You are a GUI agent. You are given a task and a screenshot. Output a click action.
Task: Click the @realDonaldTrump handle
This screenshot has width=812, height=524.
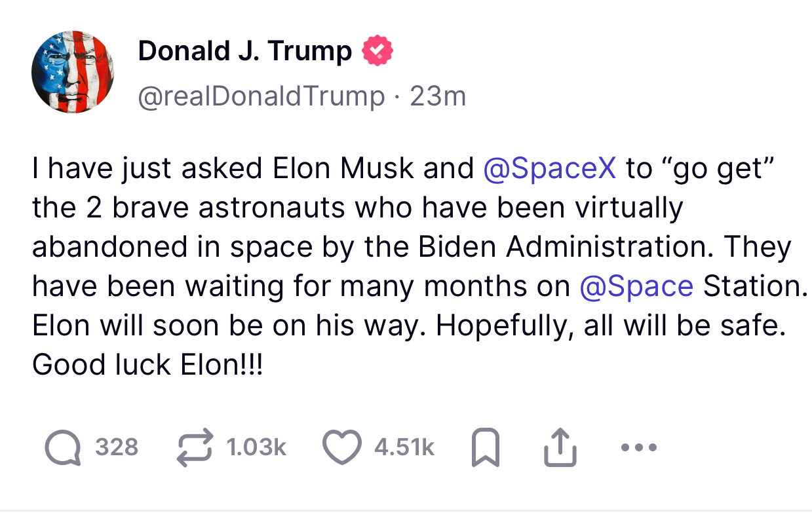[261, 96]
